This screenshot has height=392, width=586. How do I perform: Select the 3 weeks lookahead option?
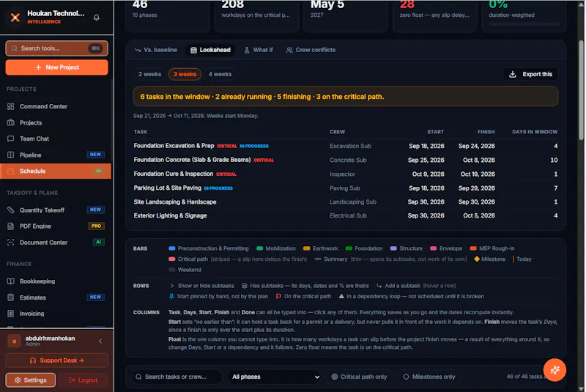185,74
